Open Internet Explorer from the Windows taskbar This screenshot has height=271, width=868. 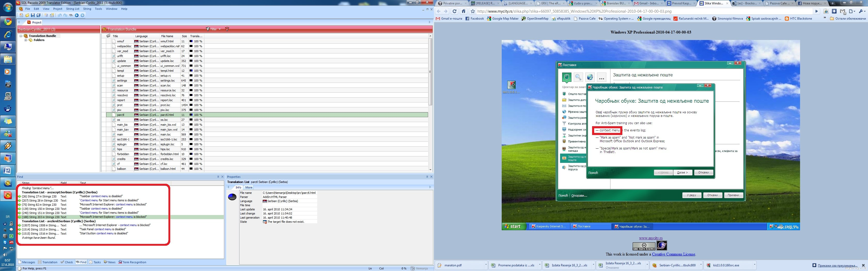(x=8, y=34)
